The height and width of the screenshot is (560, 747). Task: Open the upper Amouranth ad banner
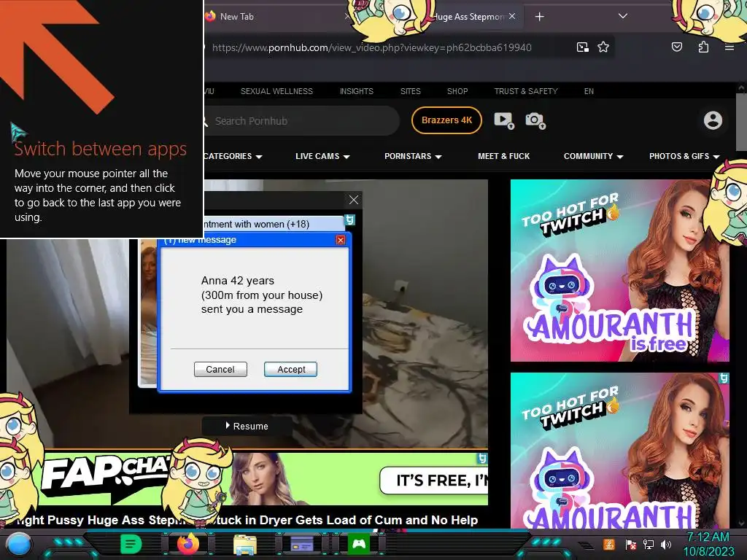point(620,271)
